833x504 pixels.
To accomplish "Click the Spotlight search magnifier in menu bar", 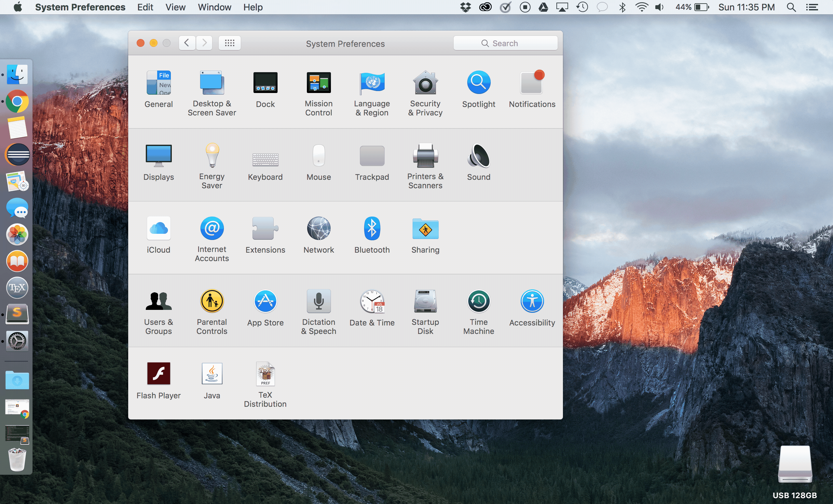I will [791, 7].
